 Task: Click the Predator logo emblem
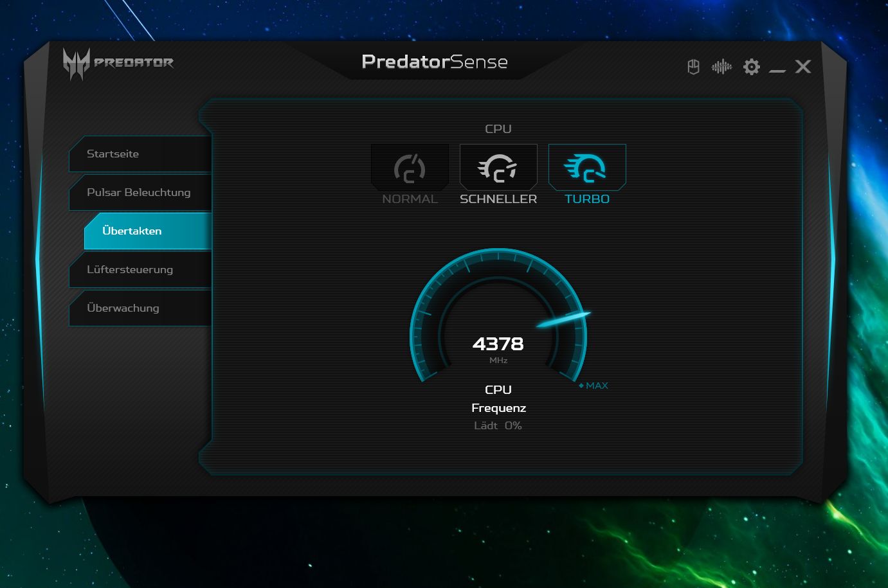coord(76,64)
